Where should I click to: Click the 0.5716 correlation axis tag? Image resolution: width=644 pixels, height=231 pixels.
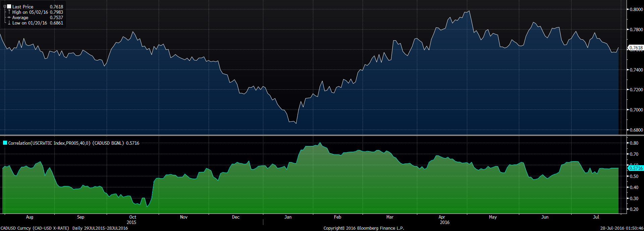(x=636, y=168)
